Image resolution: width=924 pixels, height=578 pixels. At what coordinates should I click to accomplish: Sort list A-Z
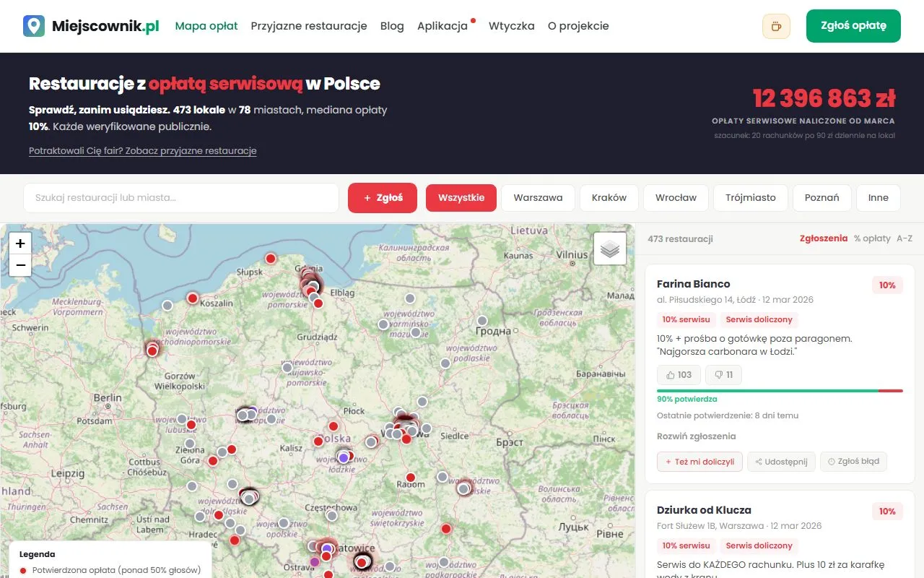(x=905, y=238)
